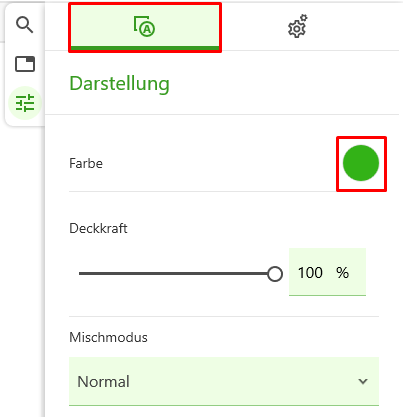Screen dimensions: 403x417
Task: Click the Darstellung section heading
Action: click(119, 84)
